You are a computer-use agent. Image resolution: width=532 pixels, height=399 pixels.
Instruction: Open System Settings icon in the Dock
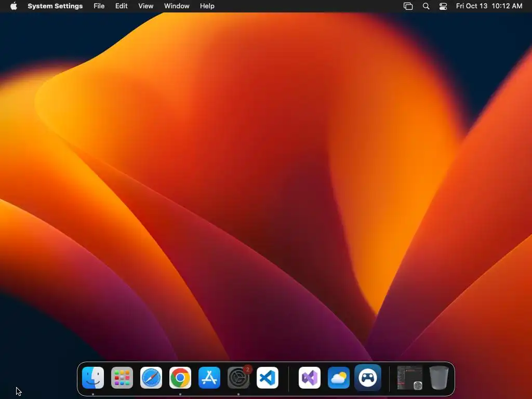coord(238,378)
